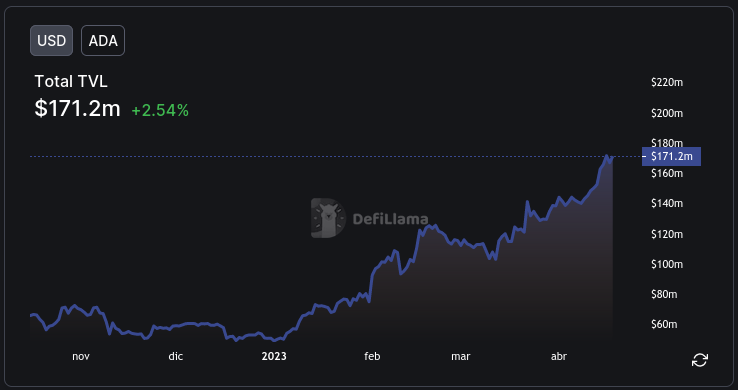Screen dimensions: 738x390
Task: Switch chart denomination to USD
Action: click(x=51, y=40)
